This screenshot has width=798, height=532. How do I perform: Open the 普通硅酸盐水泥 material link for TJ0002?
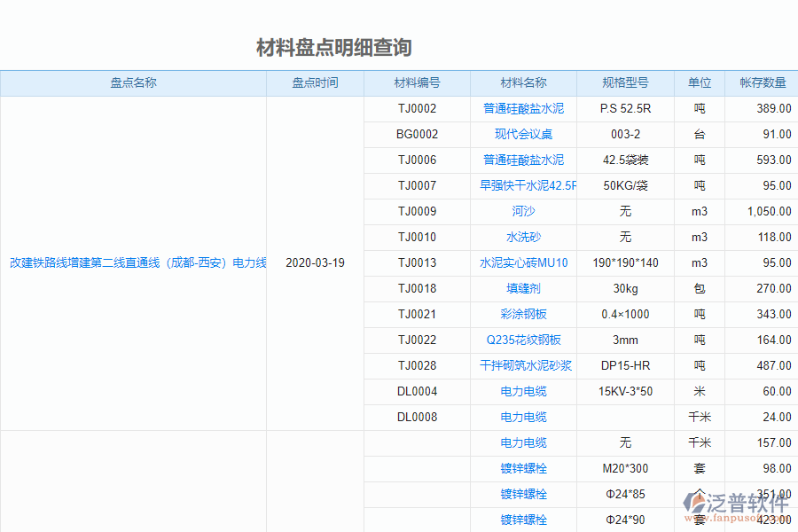[522, 109]
